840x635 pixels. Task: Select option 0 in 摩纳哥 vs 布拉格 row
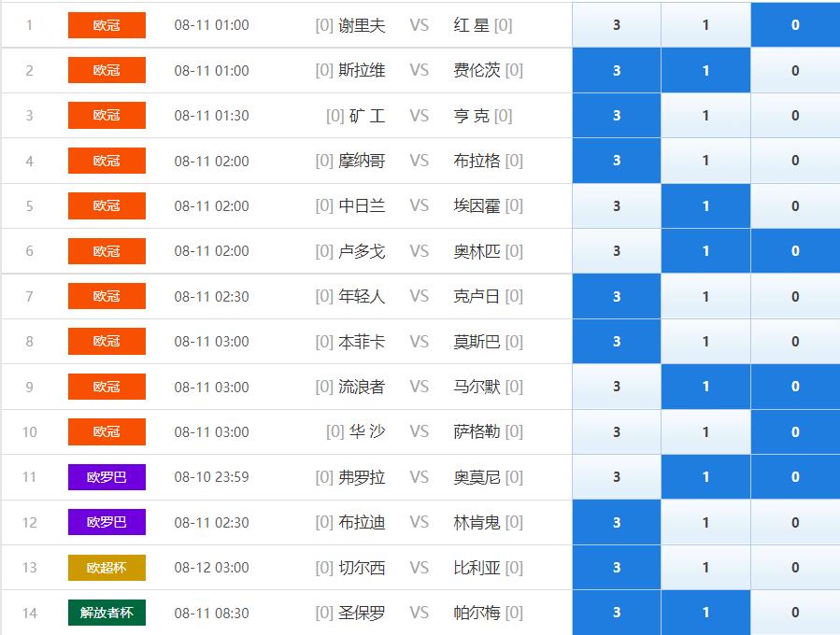click(795, 161)
